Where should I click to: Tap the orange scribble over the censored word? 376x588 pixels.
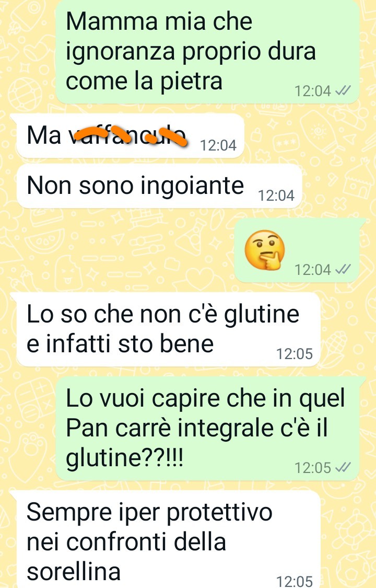pyautogui.click(x=130, y=135)
